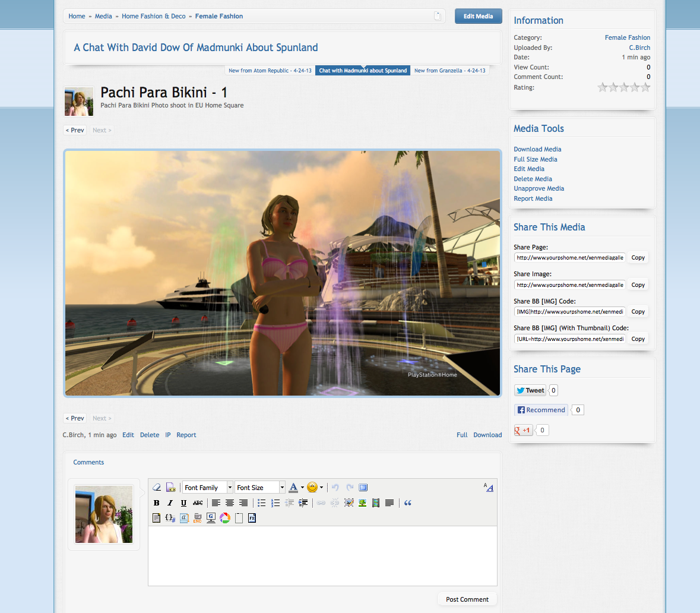Click the undo arrow in editor

click(335, 488)
